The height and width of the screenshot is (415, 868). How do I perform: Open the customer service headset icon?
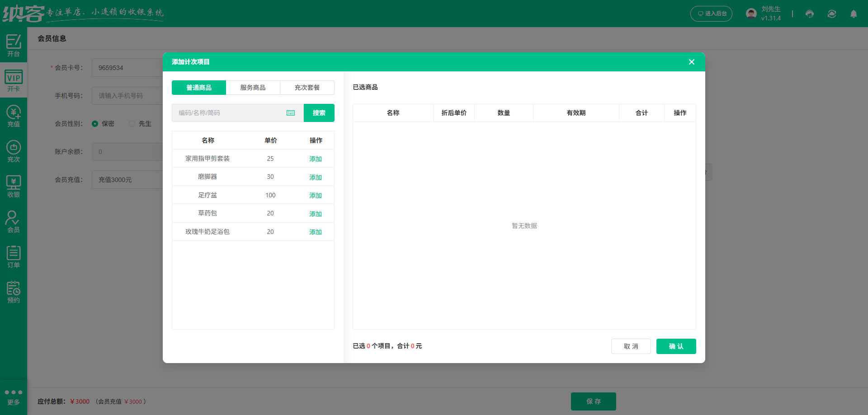pyautogui.click(x=809, y=14)
